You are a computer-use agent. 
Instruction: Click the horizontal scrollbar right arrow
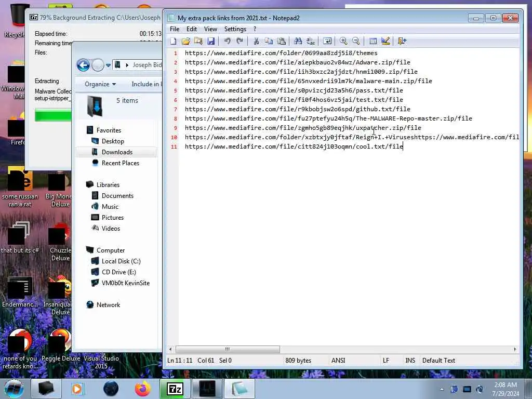click(x=515, y=349)
